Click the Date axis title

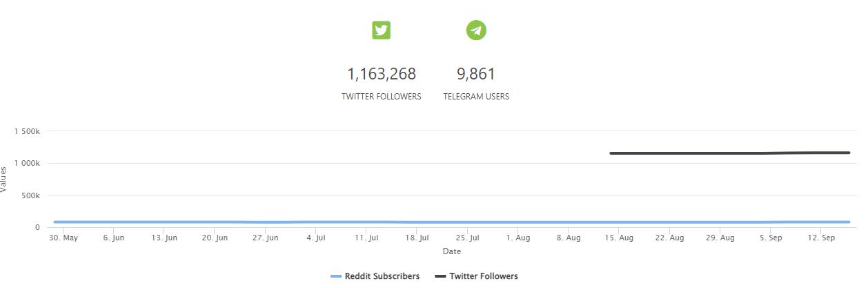[x=452, y=251]
